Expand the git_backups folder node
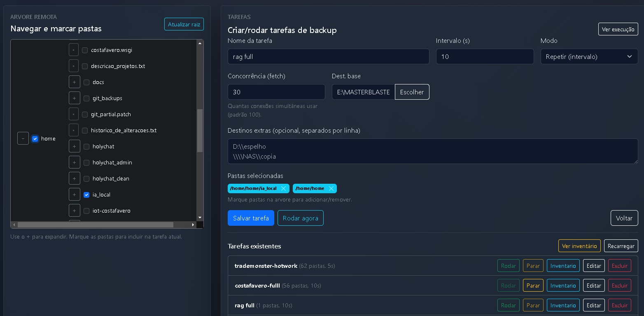Viewport: 644px width, 316px height. 74,98
